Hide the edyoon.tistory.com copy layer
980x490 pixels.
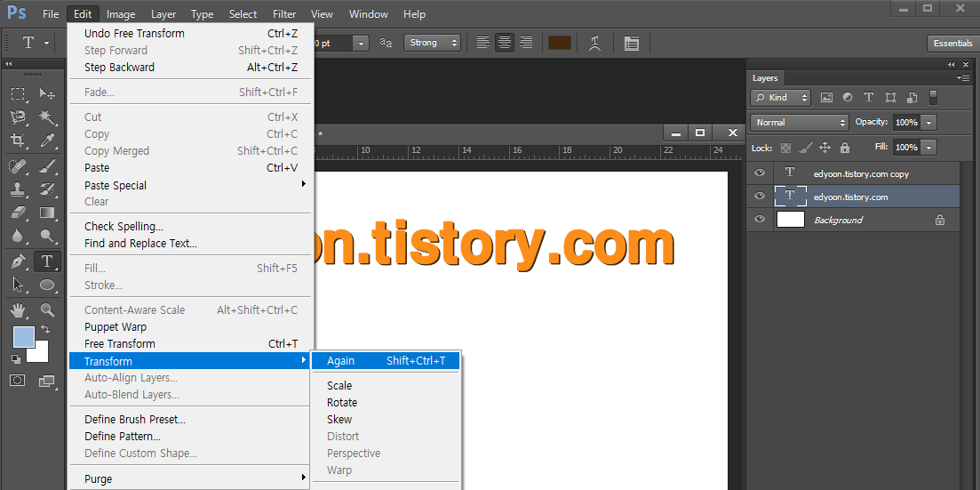pyautogui.click(x=760, y=173)
